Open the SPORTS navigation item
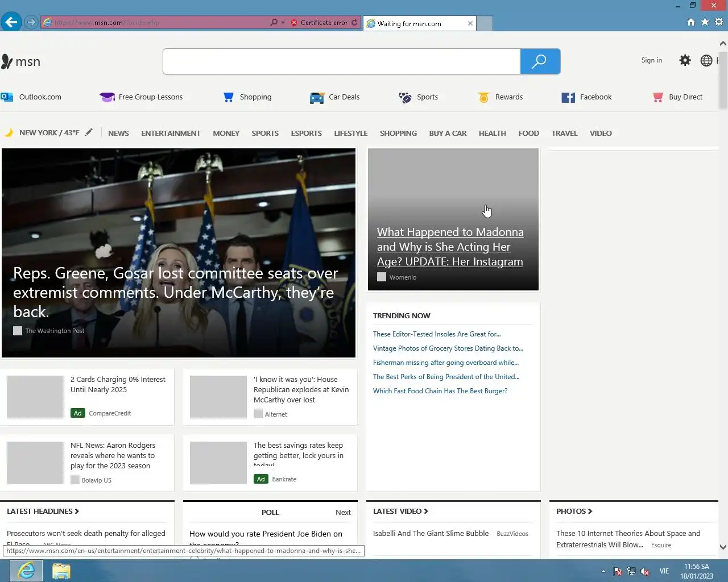This screenshot has width=728, height=582. click(x=265, y=134)
